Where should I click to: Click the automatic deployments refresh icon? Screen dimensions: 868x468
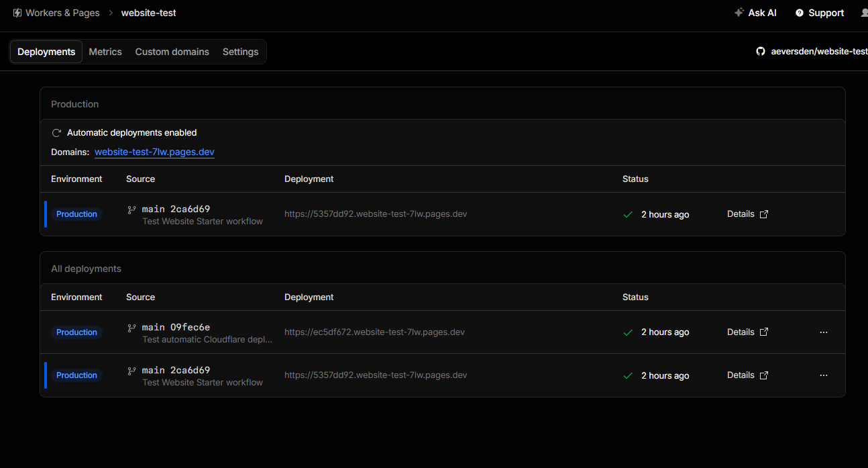(56, 133)
